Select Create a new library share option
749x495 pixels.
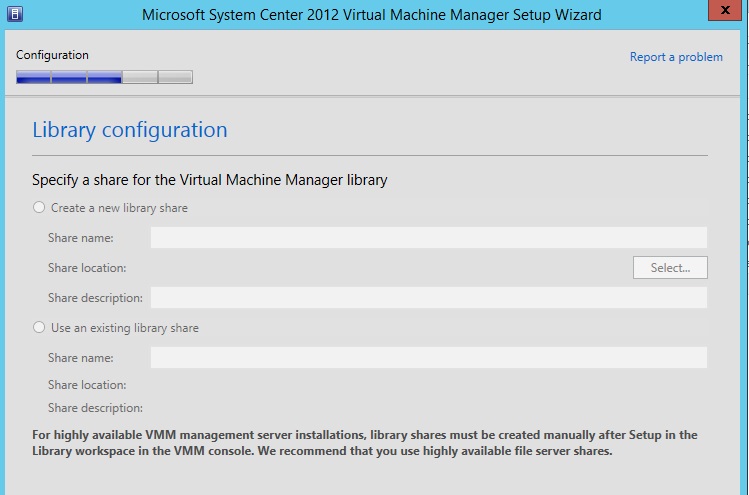[x=40, y=208]
